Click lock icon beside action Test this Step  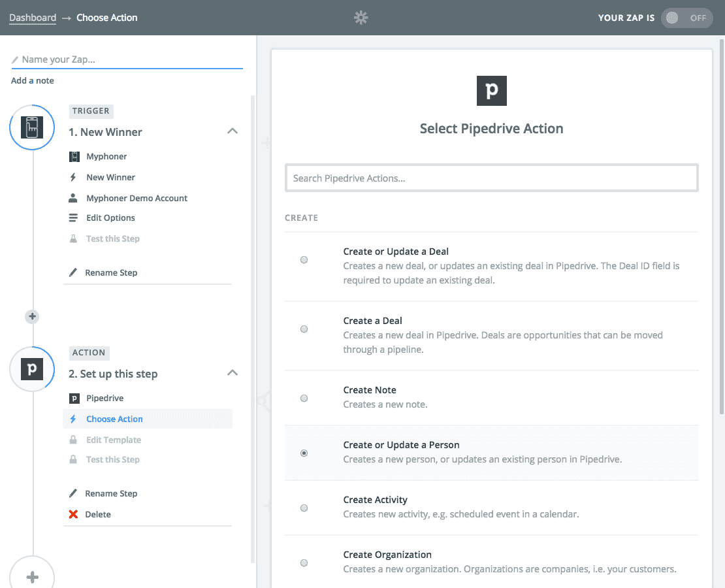point(73,459)
